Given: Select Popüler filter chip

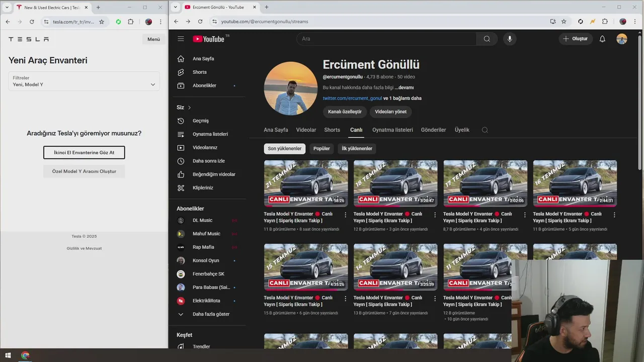Looking at the screenshot, I should (321, 148).
